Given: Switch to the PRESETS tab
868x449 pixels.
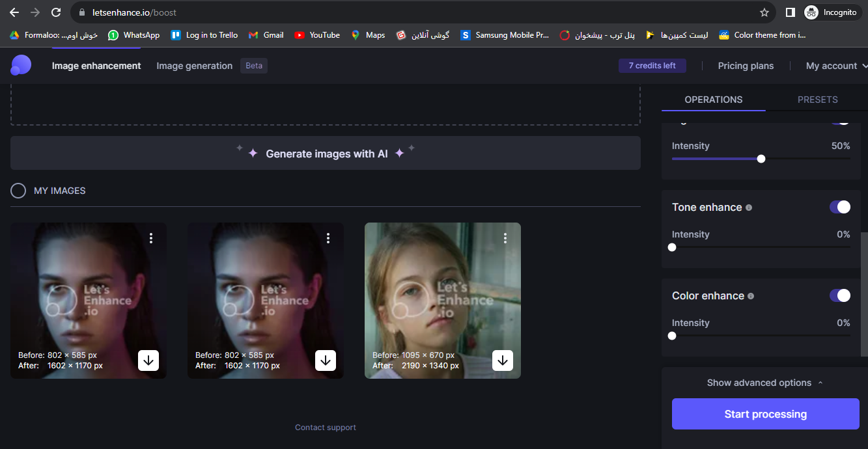Looking at the screenshot, I should point(817,100).
